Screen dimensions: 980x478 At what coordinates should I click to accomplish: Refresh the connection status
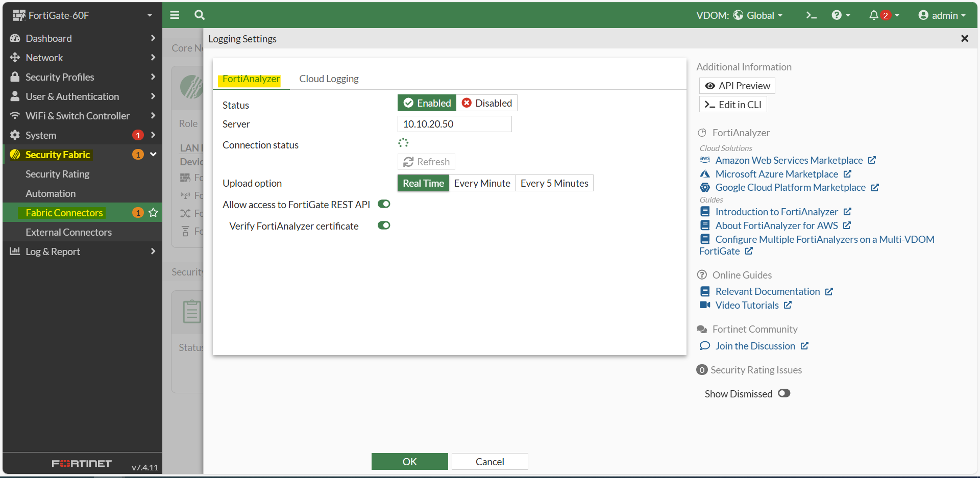click(426, 162)
